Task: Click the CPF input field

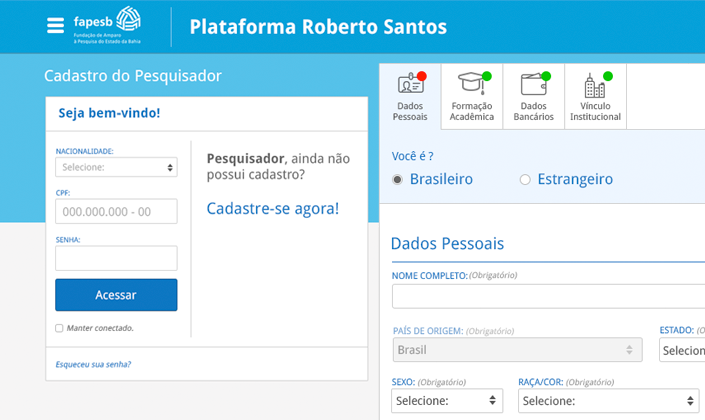Action: coord(116,211)
